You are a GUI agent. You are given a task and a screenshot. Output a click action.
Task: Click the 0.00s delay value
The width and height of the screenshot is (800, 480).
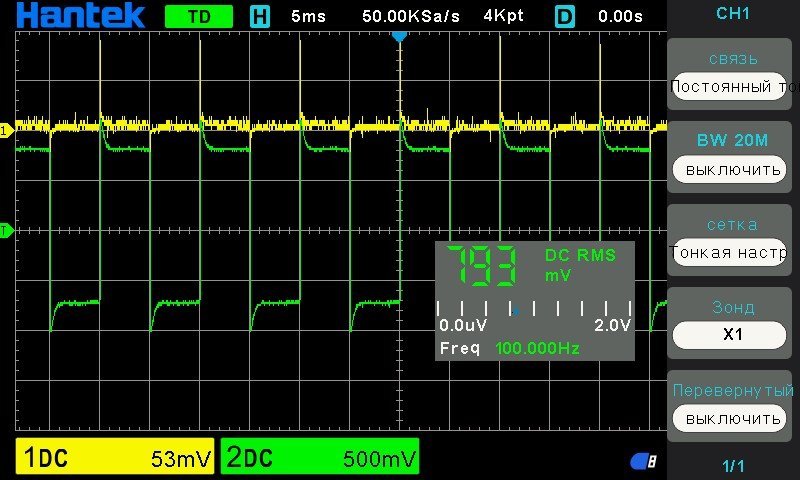[620, 17]
